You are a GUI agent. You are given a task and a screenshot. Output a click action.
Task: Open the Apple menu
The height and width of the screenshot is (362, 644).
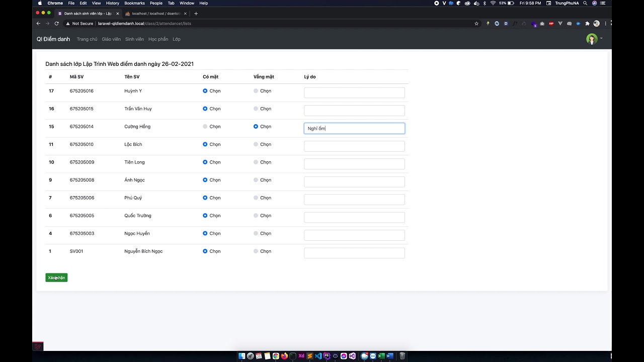click(x=40, y=3)
